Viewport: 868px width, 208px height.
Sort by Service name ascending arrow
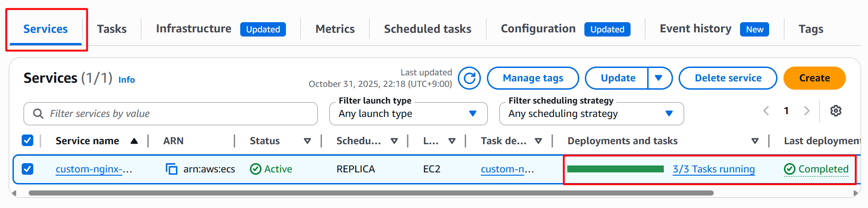(x=134, y=141)
